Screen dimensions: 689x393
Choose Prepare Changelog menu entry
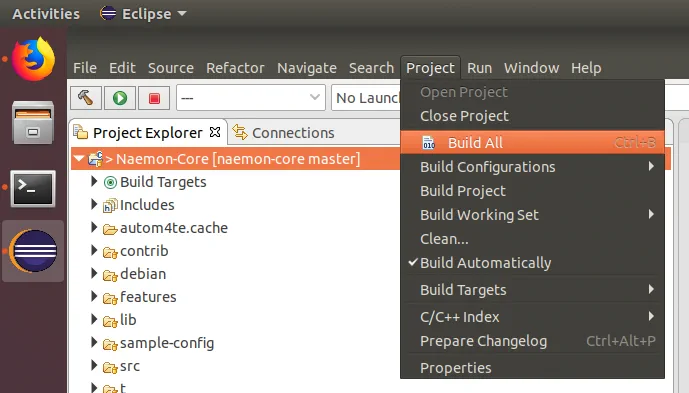click(532, 341)
